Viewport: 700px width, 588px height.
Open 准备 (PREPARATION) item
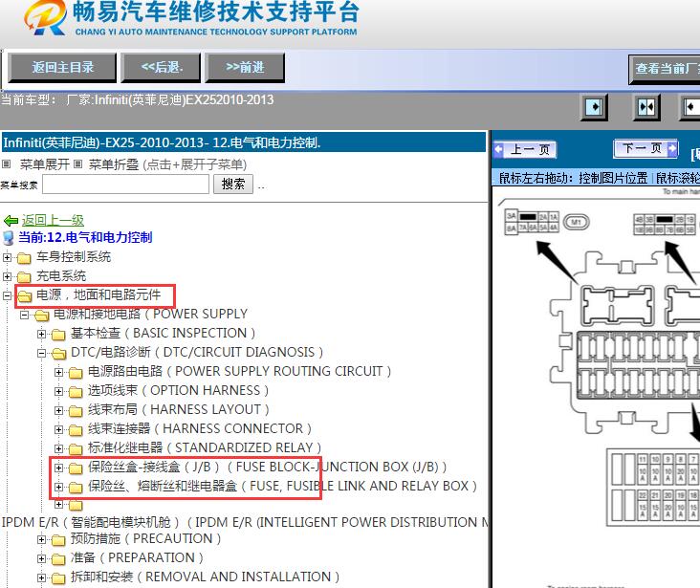click(137, 558)
